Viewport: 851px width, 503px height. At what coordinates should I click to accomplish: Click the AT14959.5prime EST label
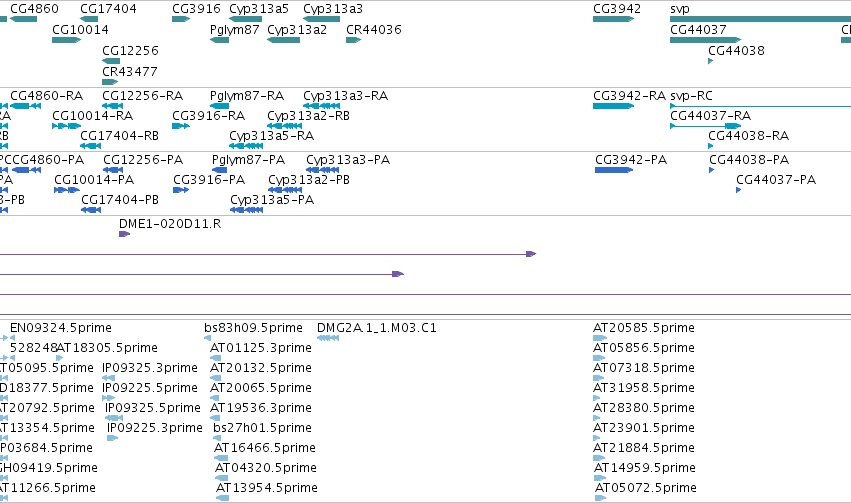[x=645, y=469]
